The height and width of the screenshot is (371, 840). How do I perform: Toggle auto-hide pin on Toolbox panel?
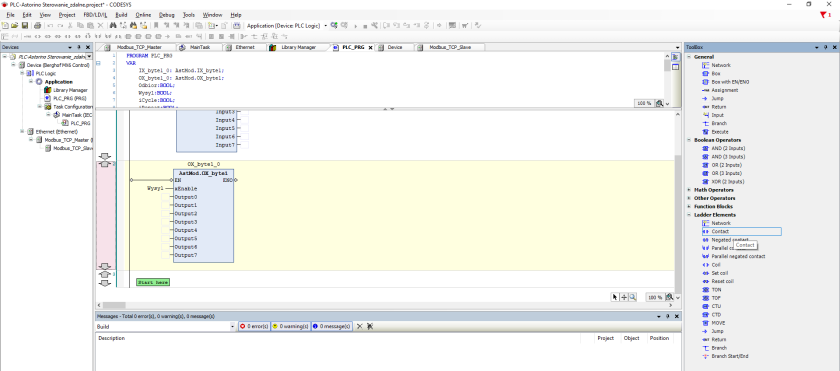(x=826, y=47)
